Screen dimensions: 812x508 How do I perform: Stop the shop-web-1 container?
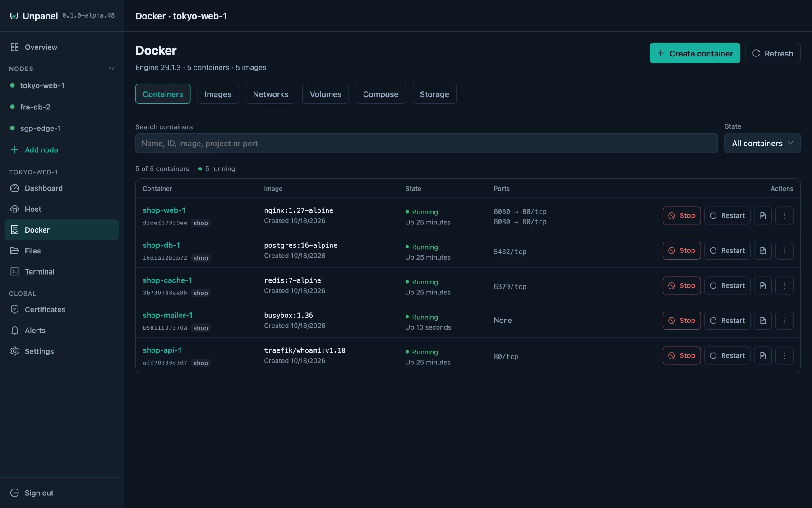[682, 215]
